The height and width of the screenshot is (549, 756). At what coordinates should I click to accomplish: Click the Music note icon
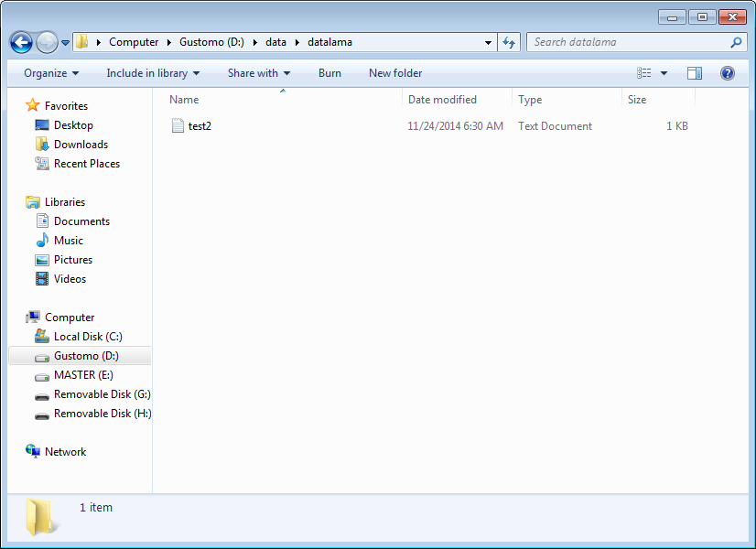click(42, 240)
